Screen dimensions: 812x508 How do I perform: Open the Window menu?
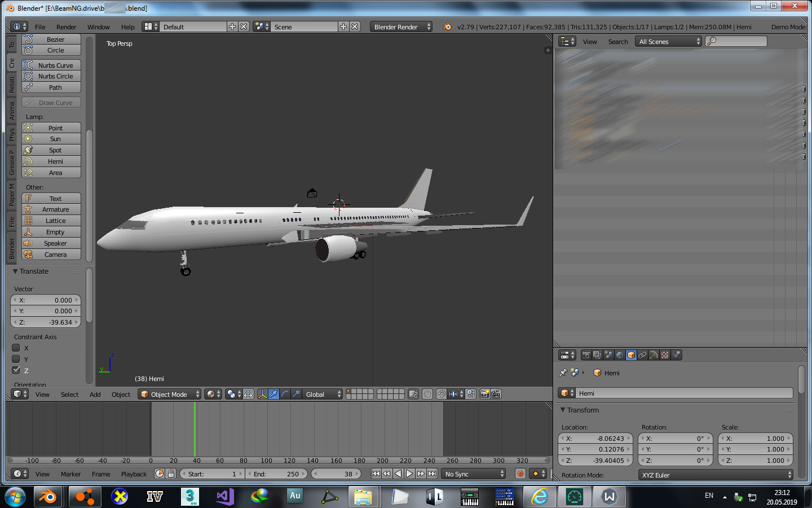tap(98, 27)
